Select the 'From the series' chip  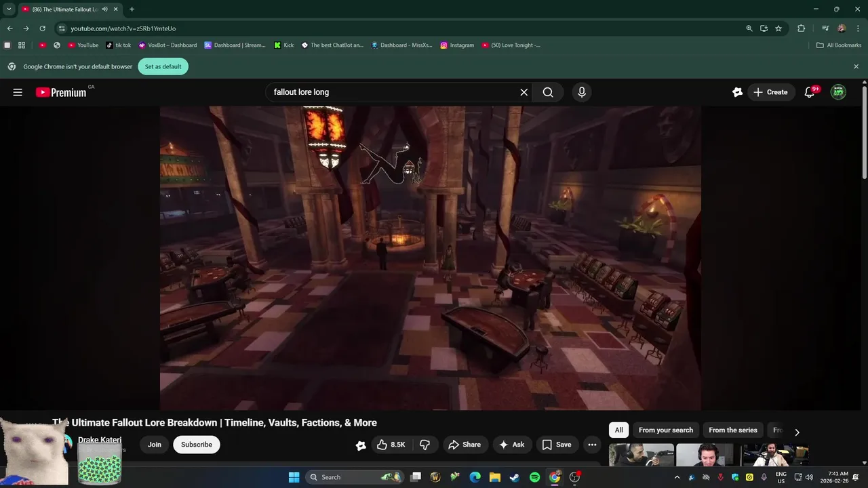coord(733,430)
